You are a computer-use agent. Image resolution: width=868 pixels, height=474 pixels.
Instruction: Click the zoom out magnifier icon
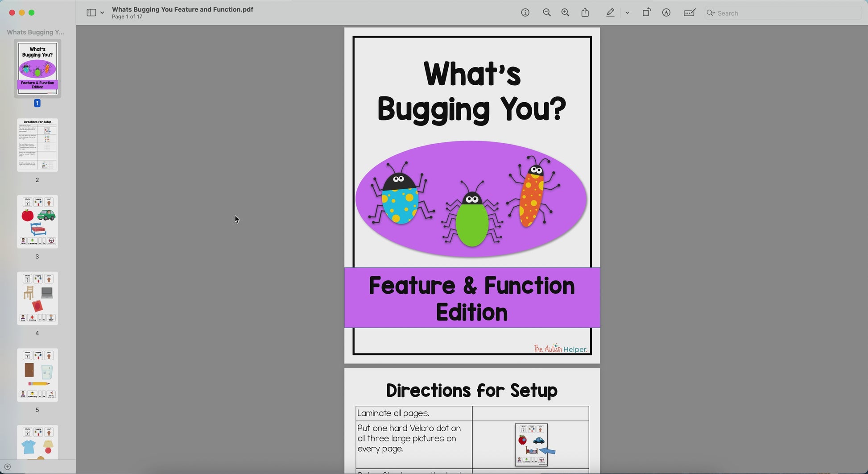[x=546, y=13]
